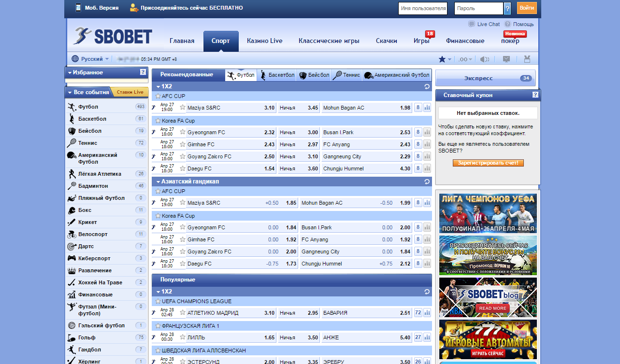Open the .00 odds format dropdown
Viewport: 620px width, 364px height.
pos(465,58)
